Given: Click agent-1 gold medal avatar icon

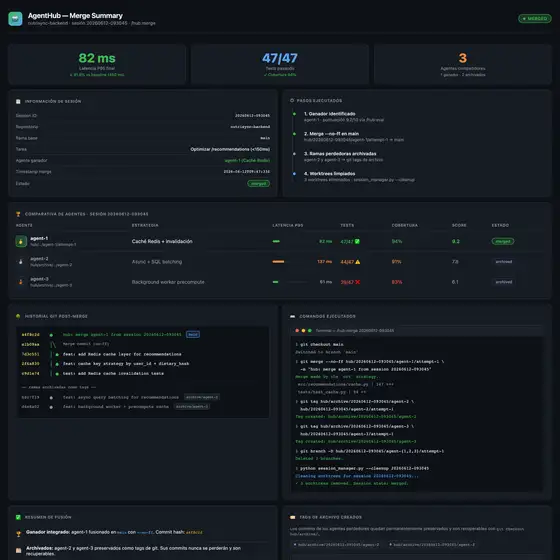Looking at the screenshot, I should (21, 241).
